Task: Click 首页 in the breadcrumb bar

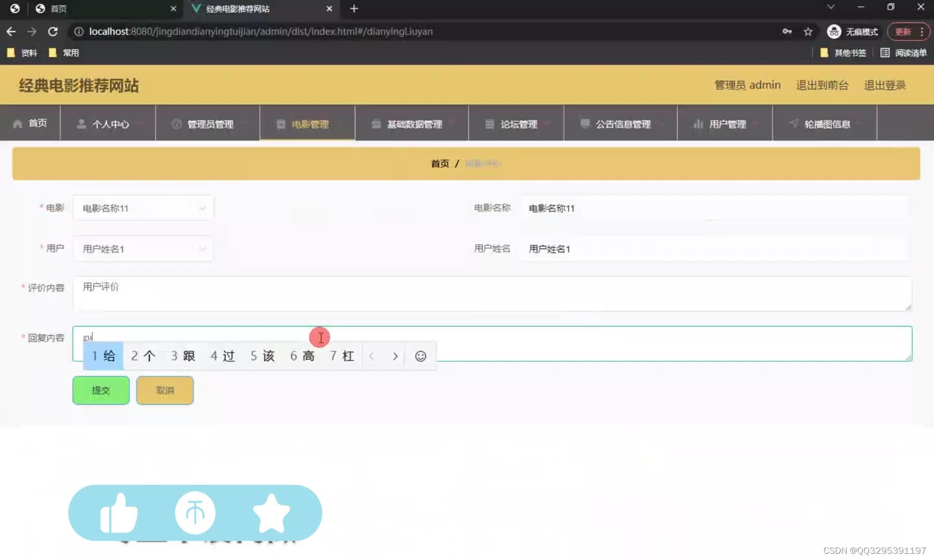Action: 440,163
